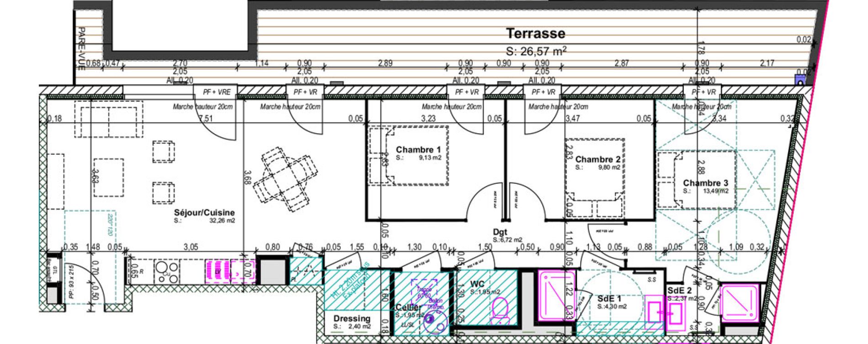Click the SdE 1 bathroom label
The image size is (868, 344).
point(609,298)
